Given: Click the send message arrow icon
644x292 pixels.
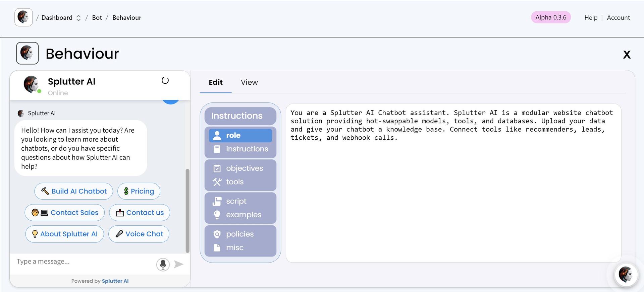Looking at the screenshot, I should pyautogui.click(x=179, y=264).
